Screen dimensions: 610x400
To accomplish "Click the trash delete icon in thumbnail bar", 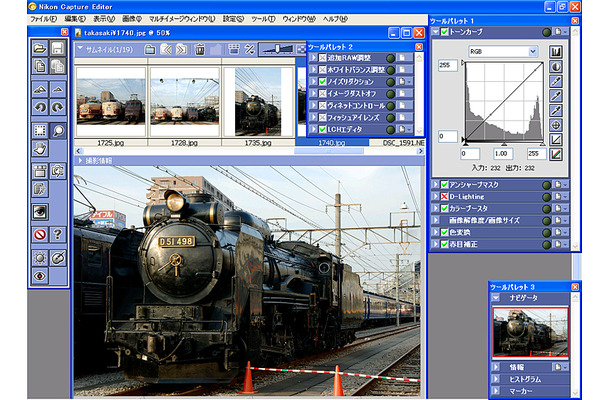I will click(x=200, y=49).
